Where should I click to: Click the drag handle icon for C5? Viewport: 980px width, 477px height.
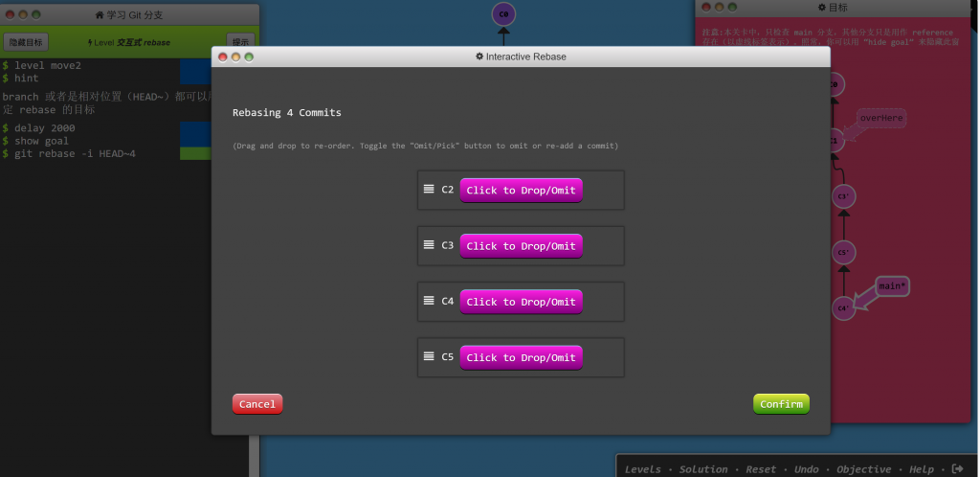click(x=429, y=355)
